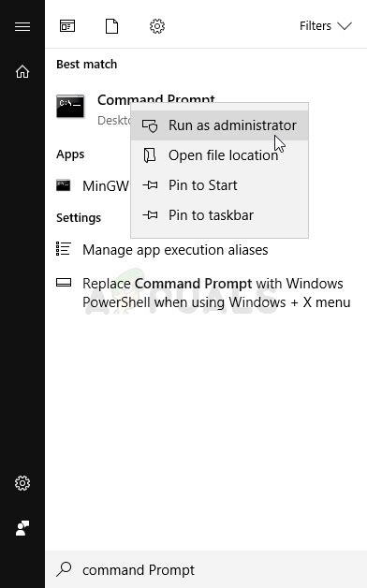The width and height of the screenshot is (367, 588).
Task: Click the Command Prompt app icon
Action: pos(70,107)
